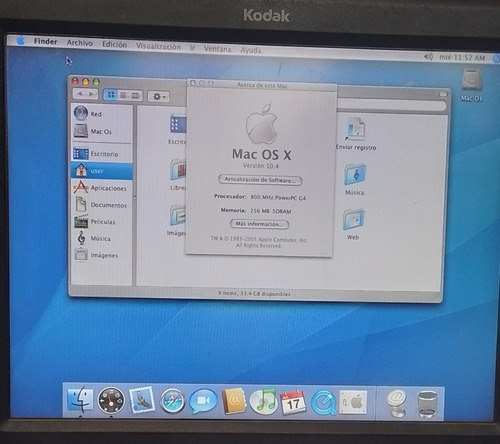Select the Música folder in file area

[x=355, y=174]
